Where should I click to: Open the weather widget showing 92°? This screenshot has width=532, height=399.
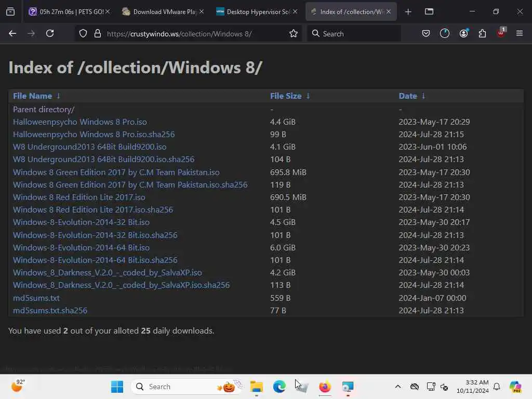(x=18, y=386)
